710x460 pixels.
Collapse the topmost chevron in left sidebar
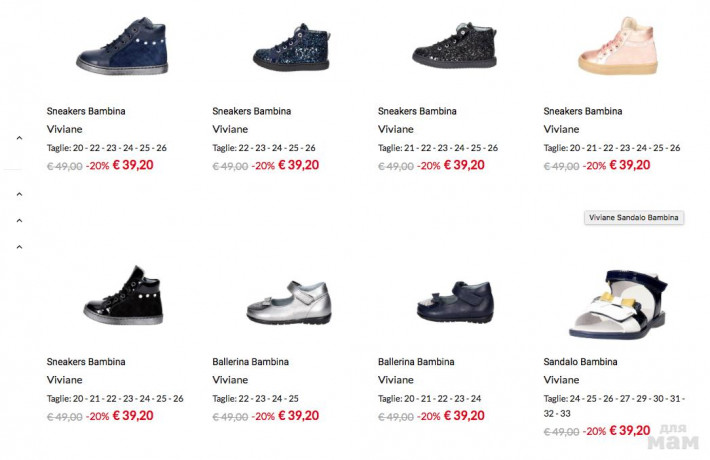(x=19, y=139)
